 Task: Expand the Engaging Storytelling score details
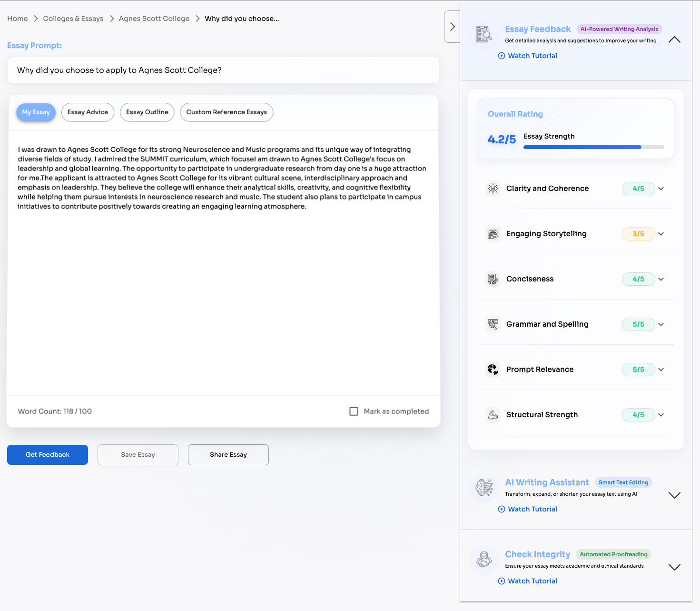[661, 234]
